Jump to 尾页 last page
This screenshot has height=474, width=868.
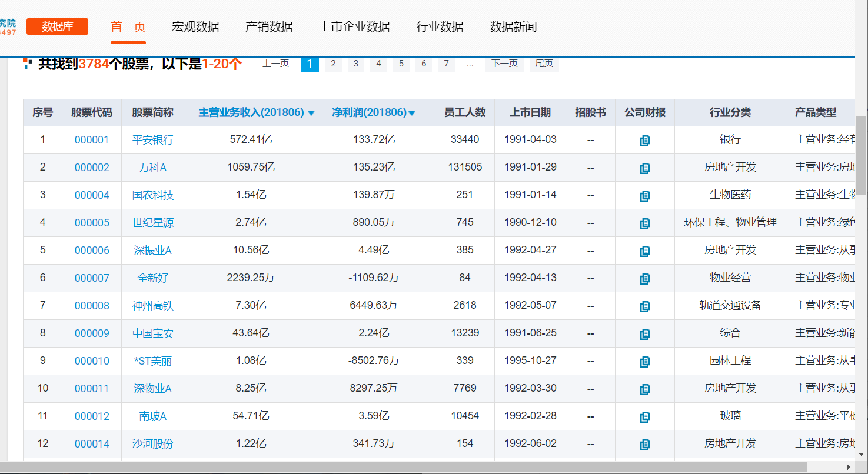tap(544, 64)
